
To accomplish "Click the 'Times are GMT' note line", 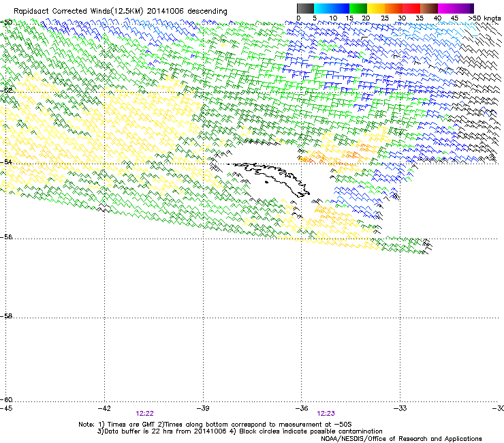I will pos(215,425).
